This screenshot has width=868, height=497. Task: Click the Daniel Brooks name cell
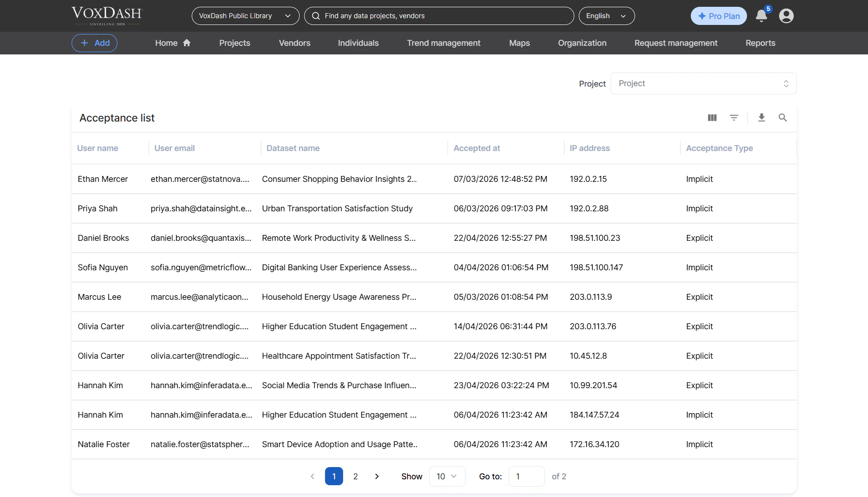point(103,238)
